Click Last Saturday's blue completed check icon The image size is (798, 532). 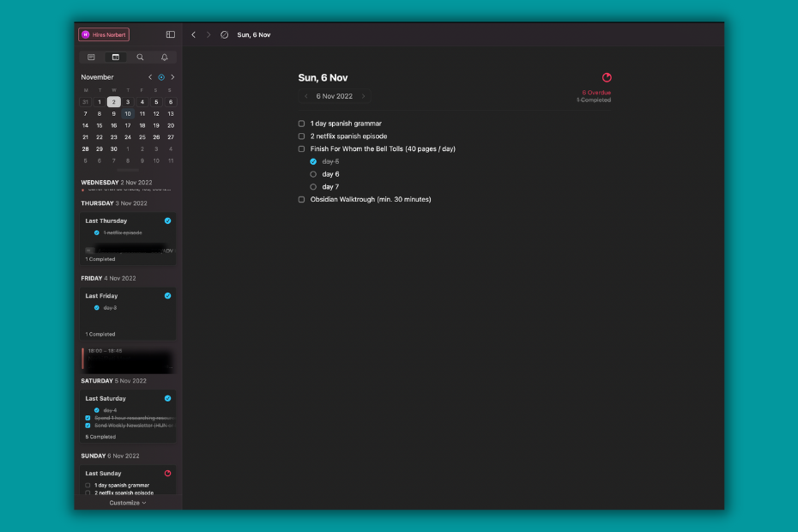click(x=167, y=399)
